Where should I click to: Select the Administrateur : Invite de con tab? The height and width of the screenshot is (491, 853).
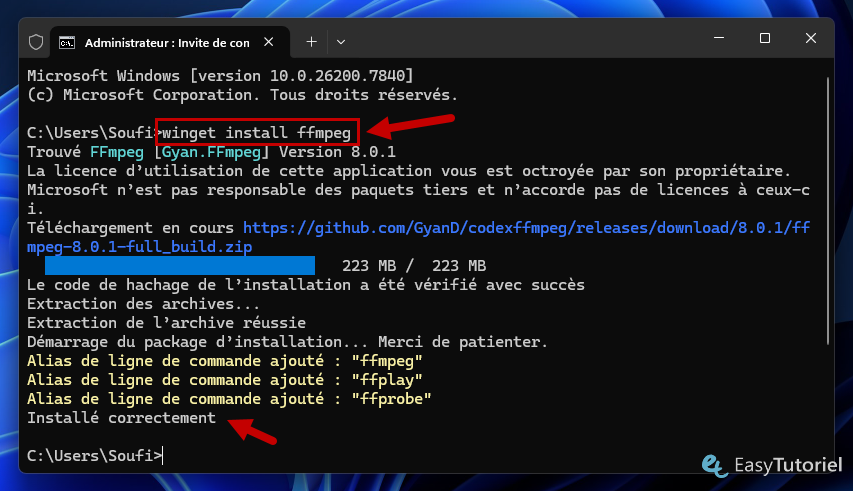(x=170, y=42)
